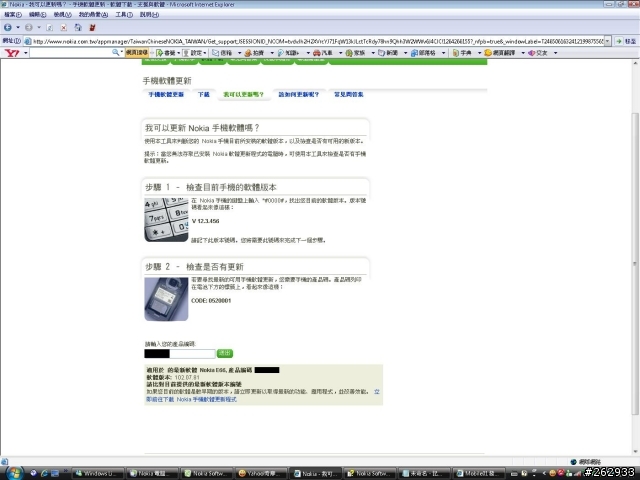This screenshot has width=640, height=480.
Task: Select the 手機軟體更新 page tab
Action: 166,94
